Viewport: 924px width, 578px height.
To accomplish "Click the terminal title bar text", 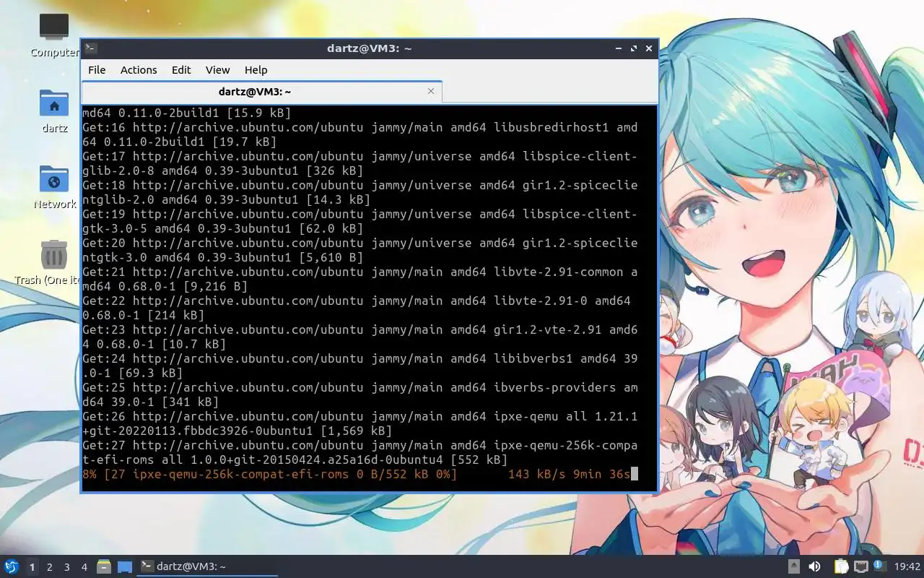I will pos(369,48).
